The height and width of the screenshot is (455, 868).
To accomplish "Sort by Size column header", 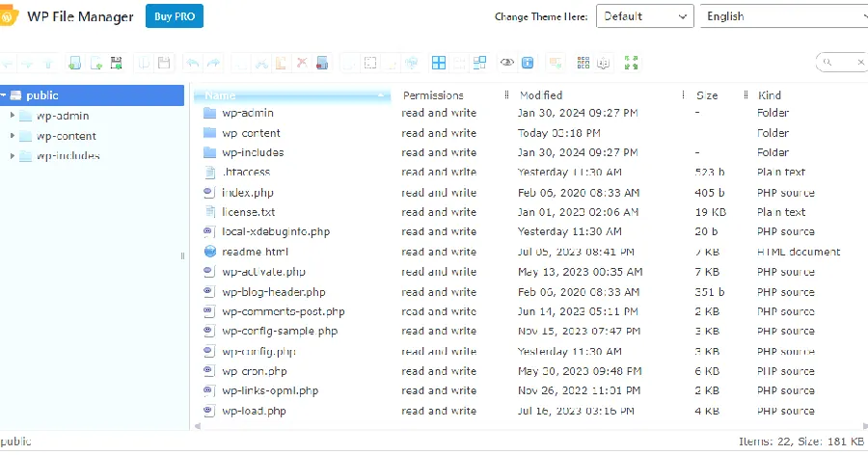I will click(x=707, y=95).
